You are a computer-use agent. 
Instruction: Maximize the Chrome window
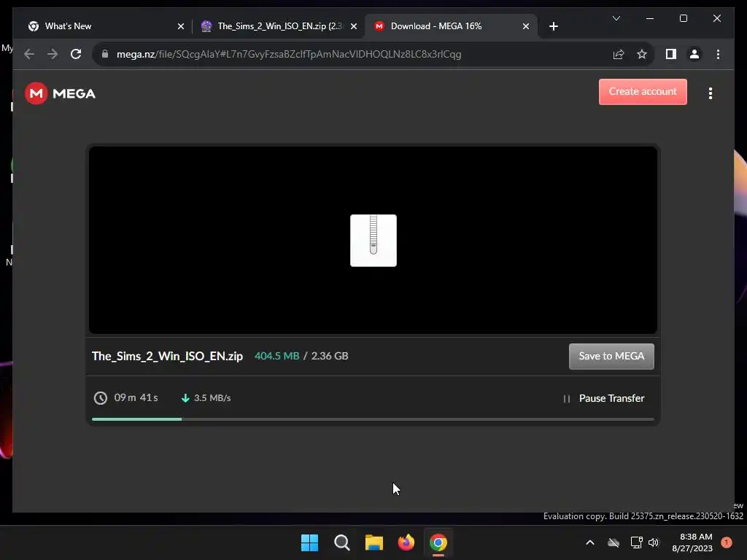683,18
